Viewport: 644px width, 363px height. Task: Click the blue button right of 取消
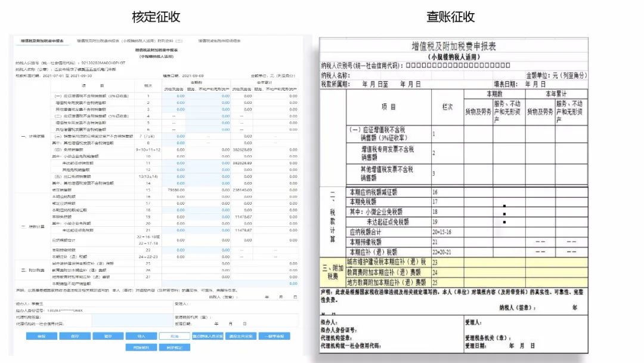click(x=208, y=336)
